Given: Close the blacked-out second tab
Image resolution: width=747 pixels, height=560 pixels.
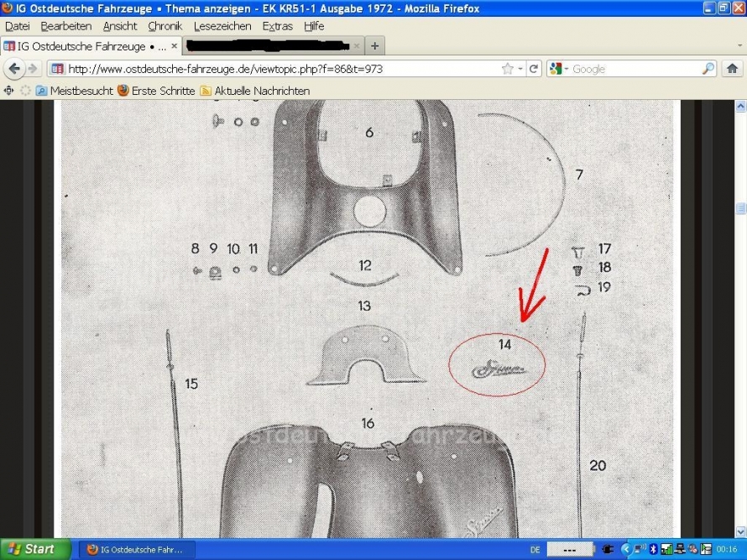Looking at the screenshot, I should coord(357,46).
